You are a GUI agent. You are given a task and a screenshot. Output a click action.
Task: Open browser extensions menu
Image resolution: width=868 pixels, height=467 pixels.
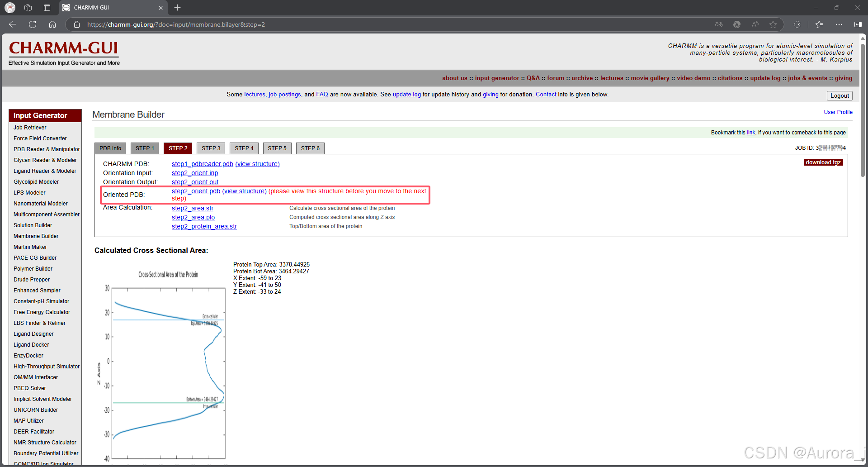point(797,24)
